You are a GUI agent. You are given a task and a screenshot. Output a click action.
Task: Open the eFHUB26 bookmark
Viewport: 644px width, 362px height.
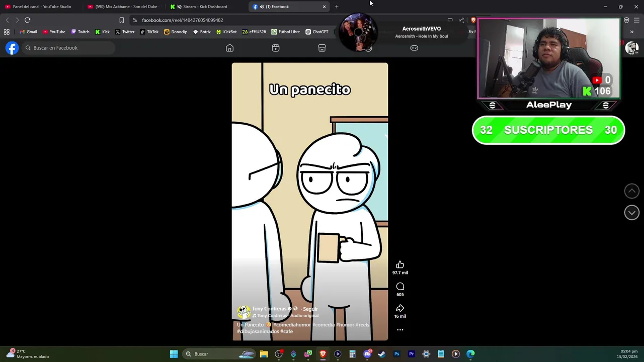(x=254, y=32)
